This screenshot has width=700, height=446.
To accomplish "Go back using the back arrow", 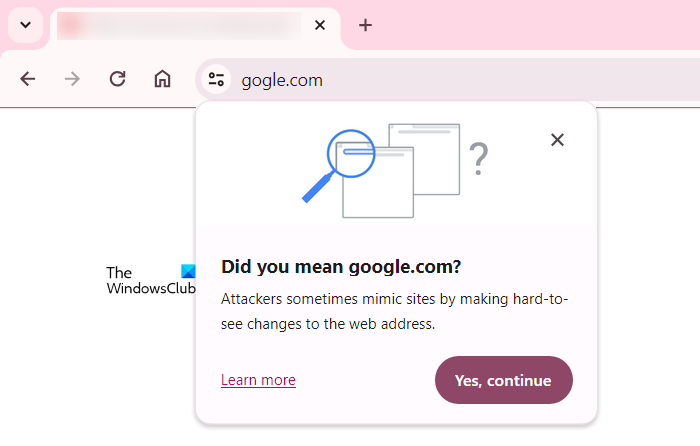I will [x=28, y=79].
